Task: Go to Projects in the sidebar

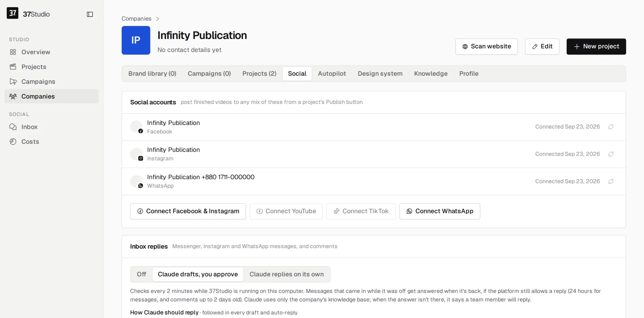Action: (52, 67)
